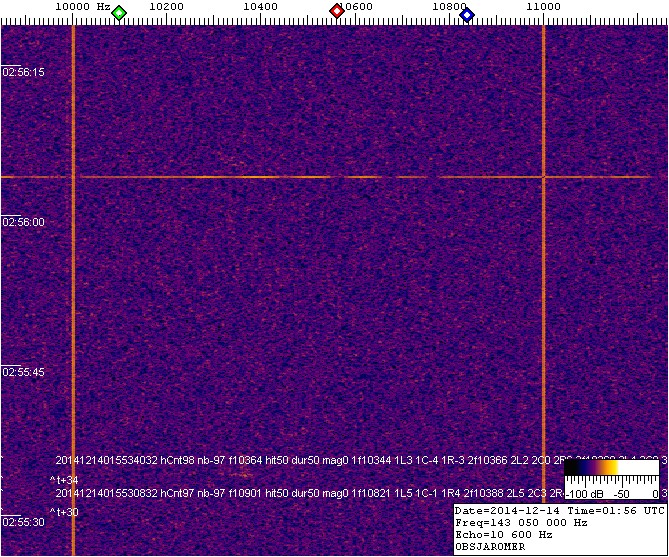Click the -100 dB color scale label

tap(581, 494)
